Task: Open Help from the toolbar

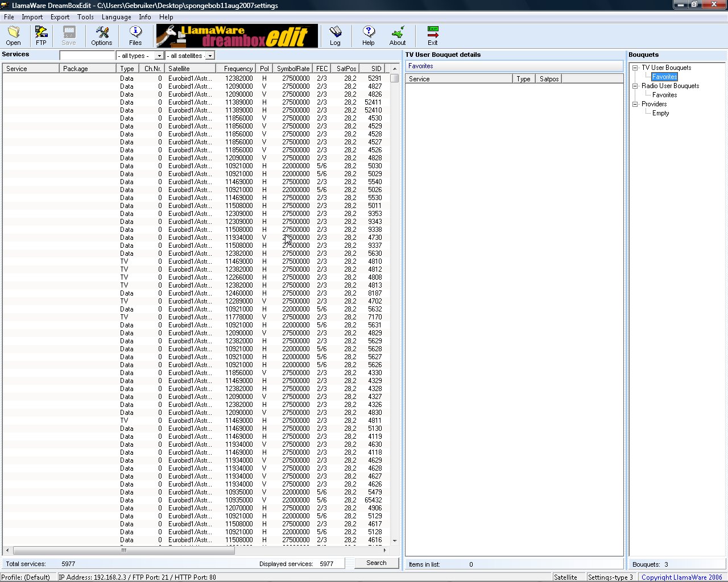Action: 369,35
